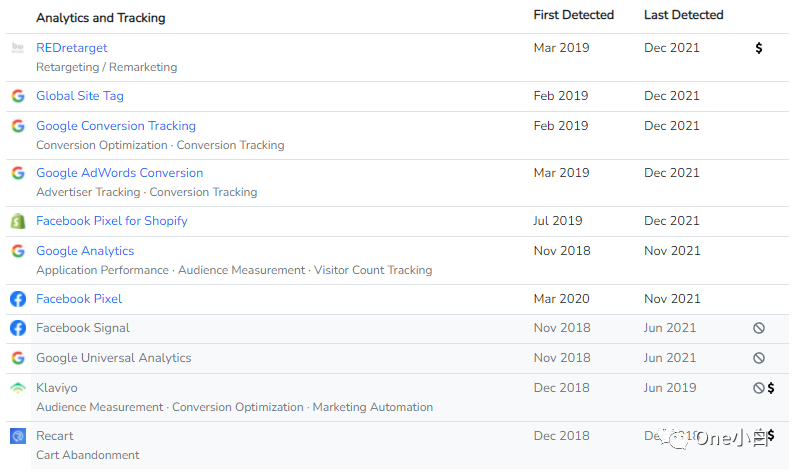Click no-longer-detected icon for Google Universal Analytics
Screen dimensions: 795x472
(758, 358)
